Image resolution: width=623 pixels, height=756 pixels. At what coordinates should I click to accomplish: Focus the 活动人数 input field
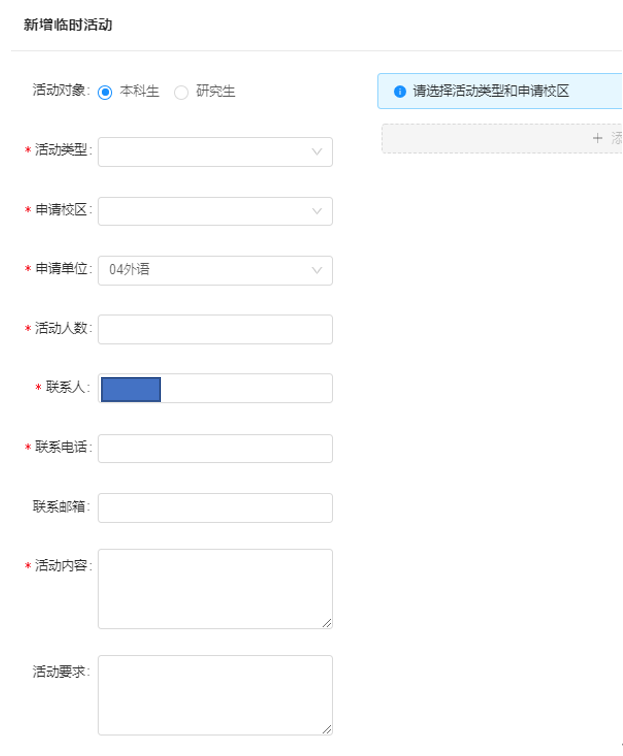tap(215, 329)
